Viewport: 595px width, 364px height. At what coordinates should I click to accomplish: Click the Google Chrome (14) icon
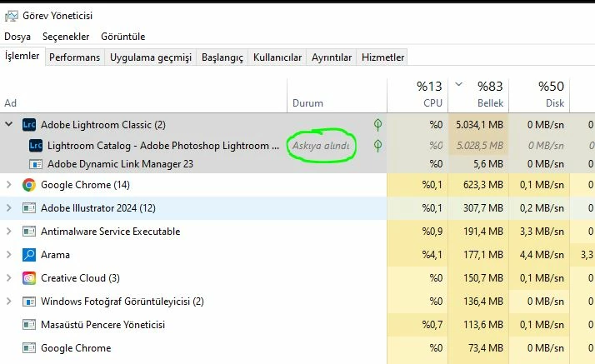[x=29, y=185]
